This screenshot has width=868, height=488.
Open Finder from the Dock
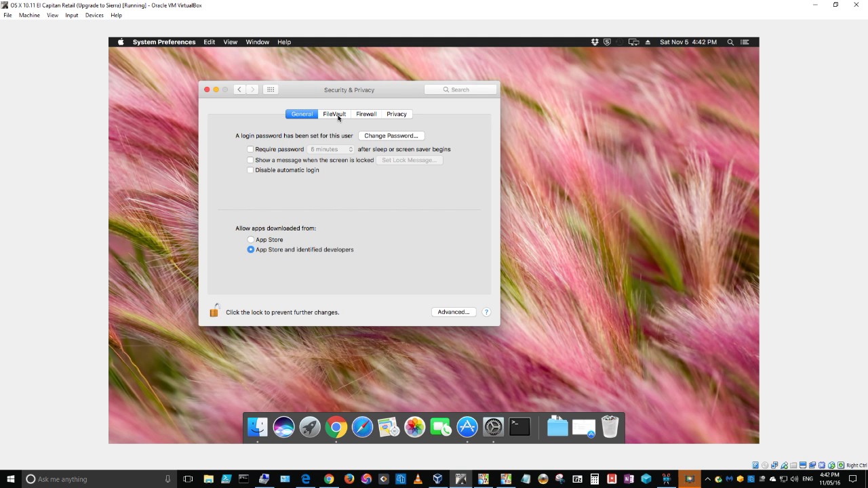click(258, 427)
